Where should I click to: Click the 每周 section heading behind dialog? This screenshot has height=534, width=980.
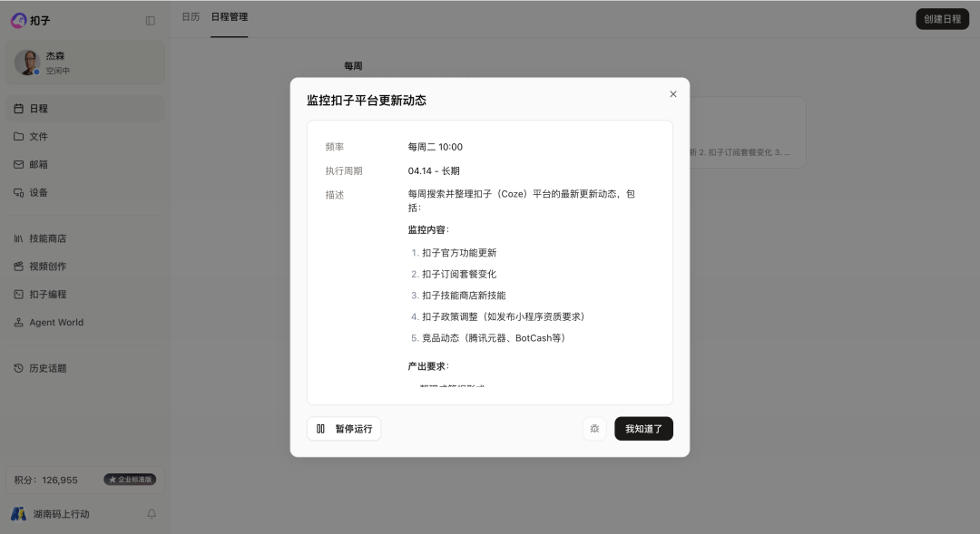pos(353,65)
